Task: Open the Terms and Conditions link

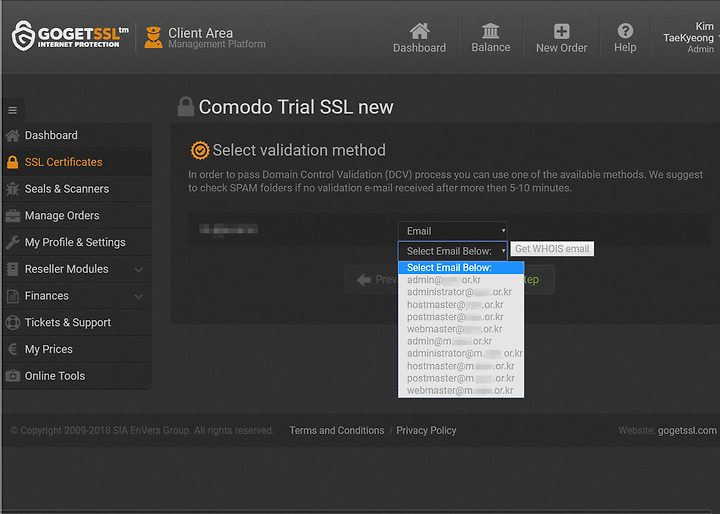Action: pyautogui.click(x=337, y=430)
